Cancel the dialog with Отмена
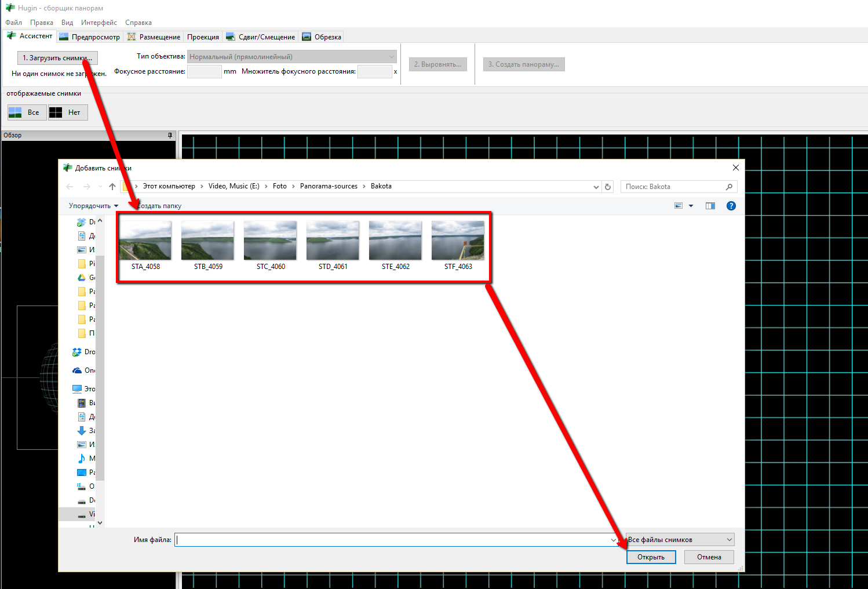868x589 pixels. point(709,557)
